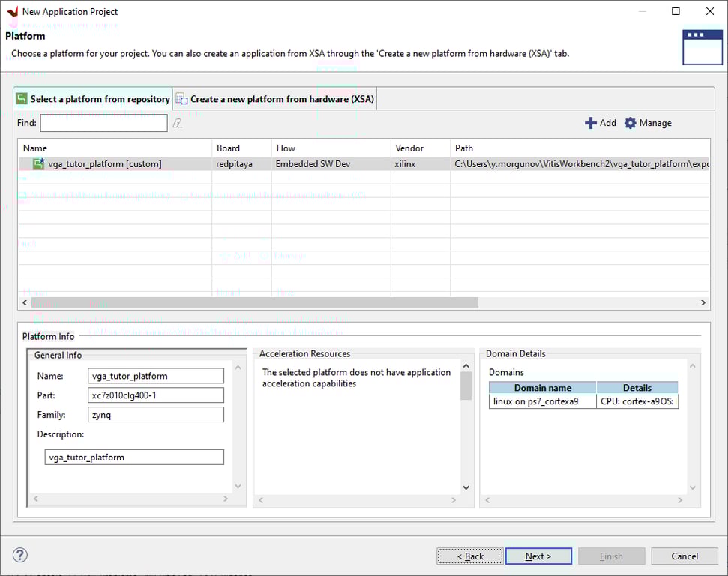Switch to Select a platform from repository tab
The width and height of the screenshot is (728, 576).
coord(93,98)
